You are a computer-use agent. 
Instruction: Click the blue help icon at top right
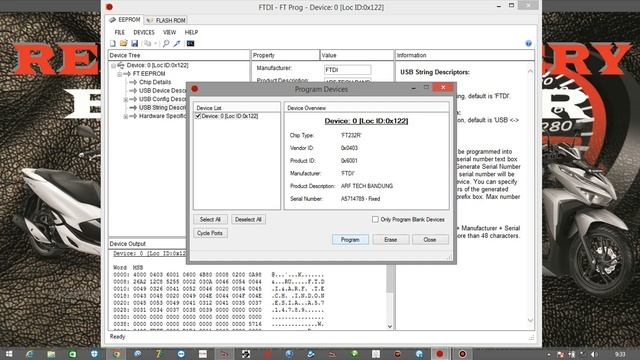[529, 43]
